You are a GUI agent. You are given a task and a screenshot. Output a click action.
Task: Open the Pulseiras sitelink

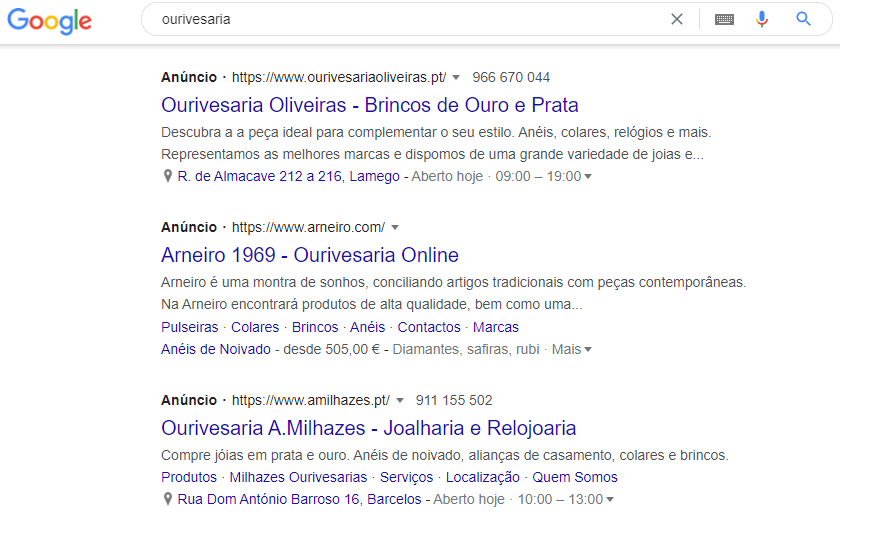pyautogui.click(x=190, y=327)
